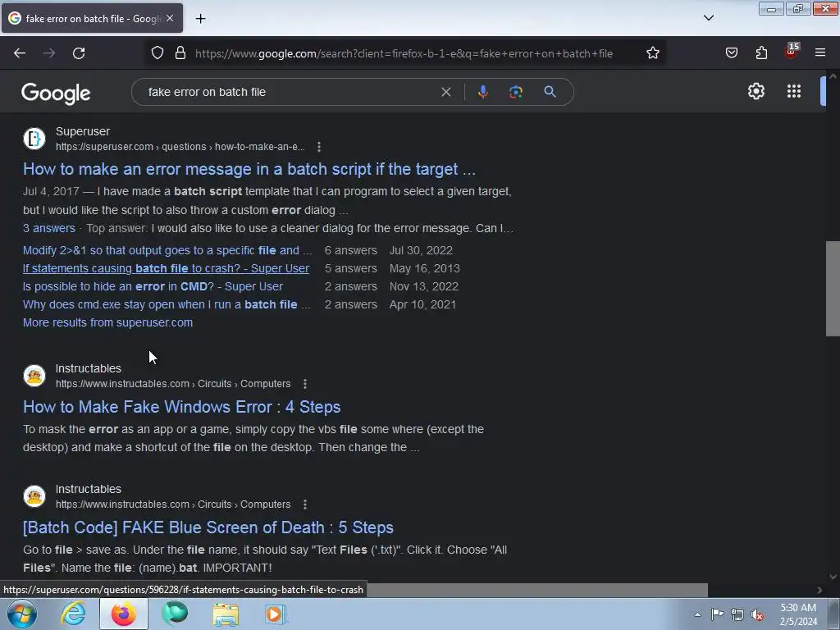Viewport: 840px width, 630px height.
Task: Click the muted volume tray icon
Action: [x=757, y=614]
